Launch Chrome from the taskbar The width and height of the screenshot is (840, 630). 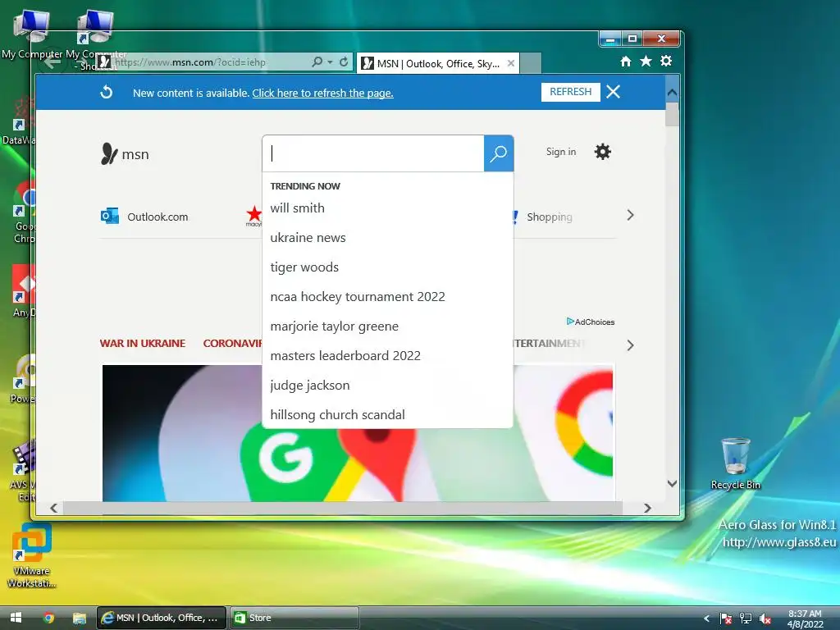(48, 618)
